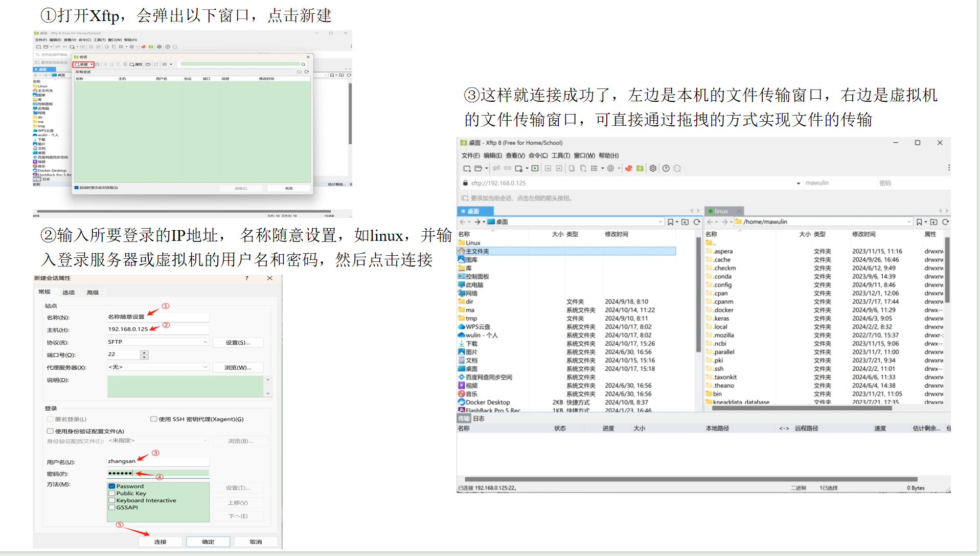
Task: Open the 工具(T) menu in the right Xftp window
Action: pyautogui.click(x=560, y=155)
